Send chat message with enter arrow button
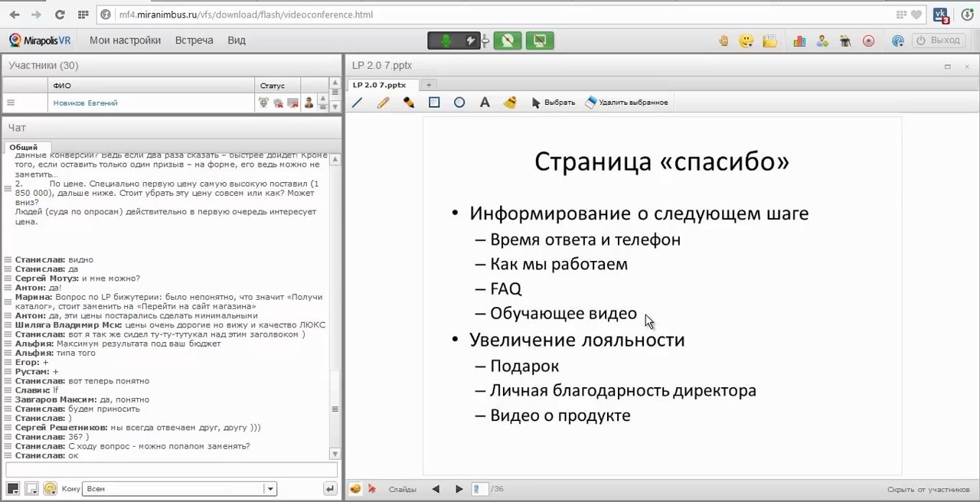 330,488
